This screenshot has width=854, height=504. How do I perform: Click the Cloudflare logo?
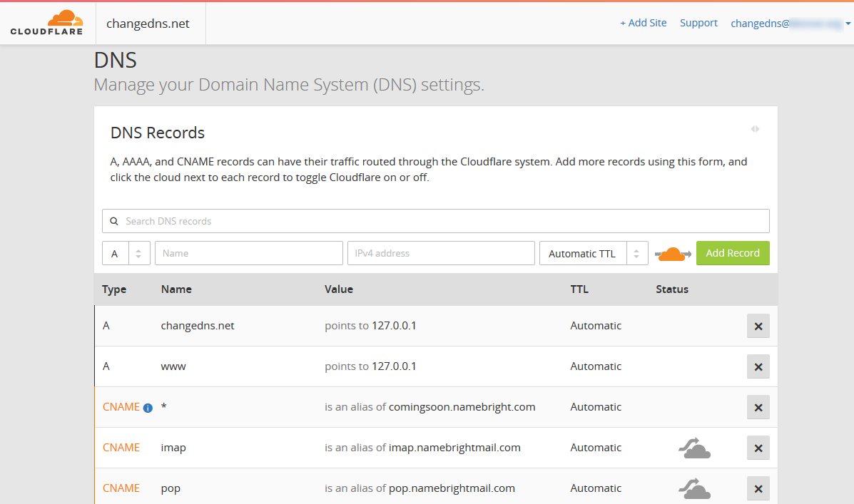tap(46, 23)
